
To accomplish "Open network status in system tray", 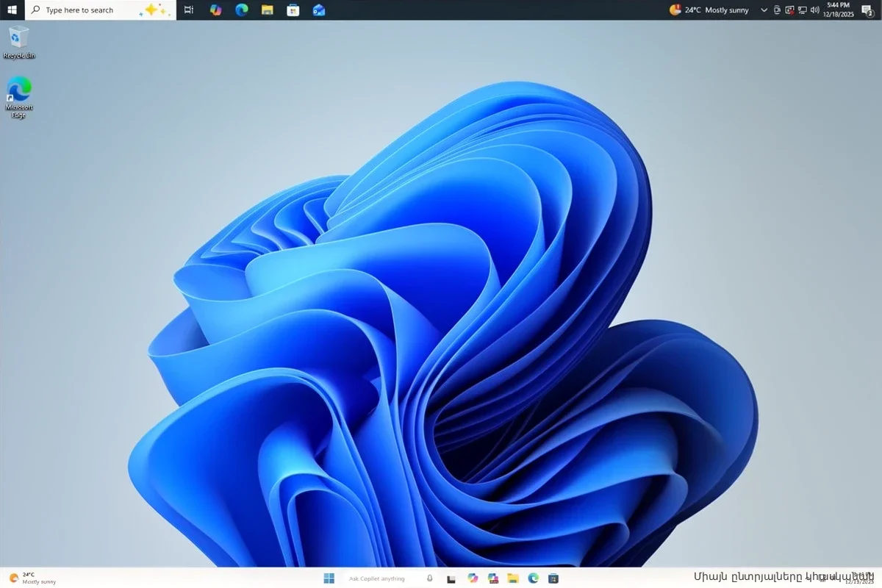I will point(802,10).
